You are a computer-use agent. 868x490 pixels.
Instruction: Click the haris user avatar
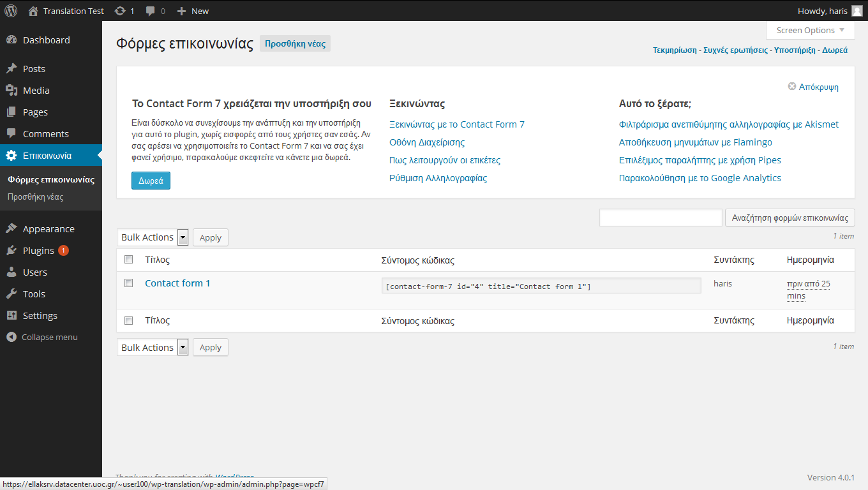click(857, 10)
